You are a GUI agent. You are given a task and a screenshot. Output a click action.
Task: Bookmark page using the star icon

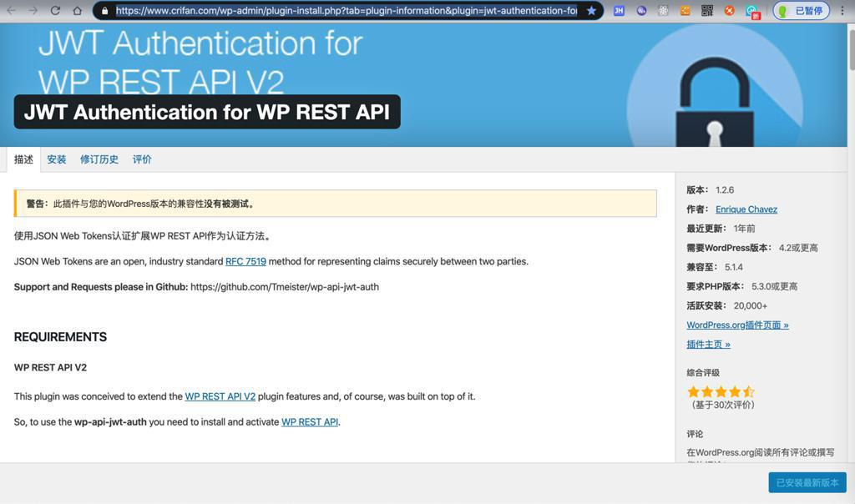coord(591,10)
